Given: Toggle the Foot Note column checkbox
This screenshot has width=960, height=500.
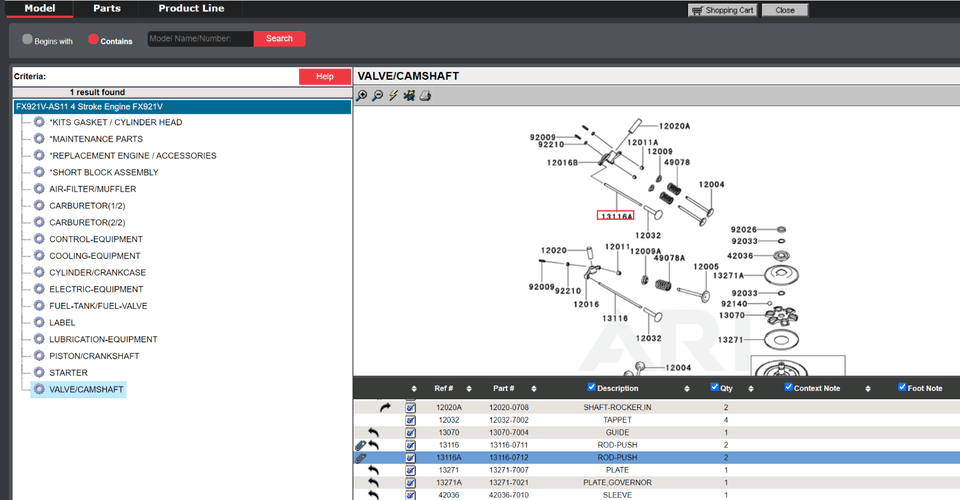Looking at the screenshot, I should tap(902, 387).
